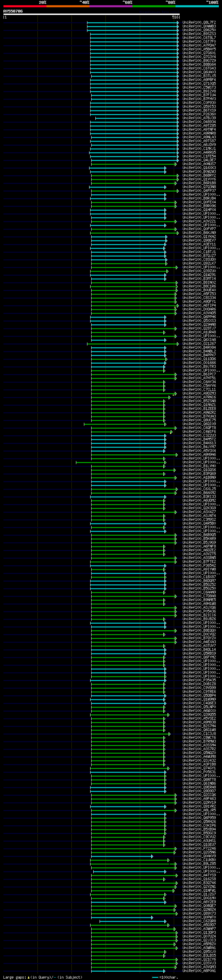Click hit label UniRef100_Q4LDE7
The width and height of the screenshot is (222, 980).
[199, 160]
